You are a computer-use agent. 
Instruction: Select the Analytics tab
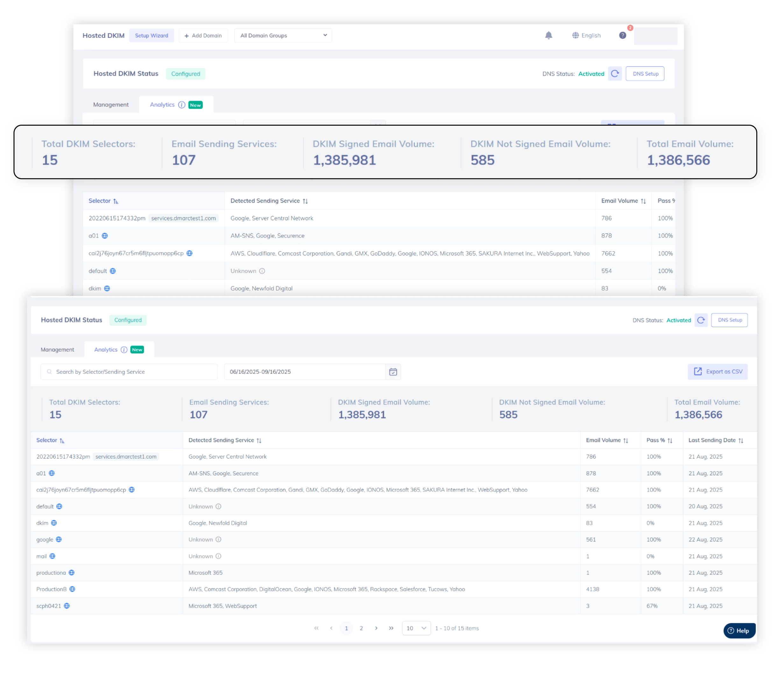click(106, 349)
